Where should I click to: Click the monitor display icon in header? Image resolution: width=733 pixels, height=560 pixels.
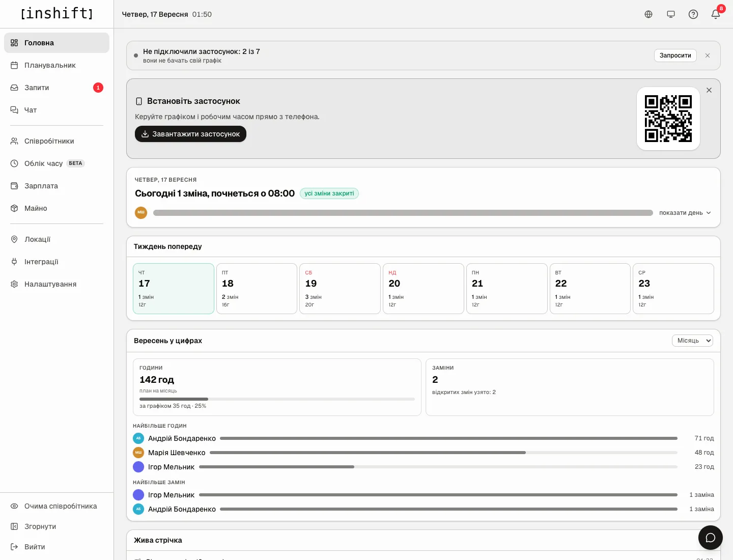(x=671, y=14)
